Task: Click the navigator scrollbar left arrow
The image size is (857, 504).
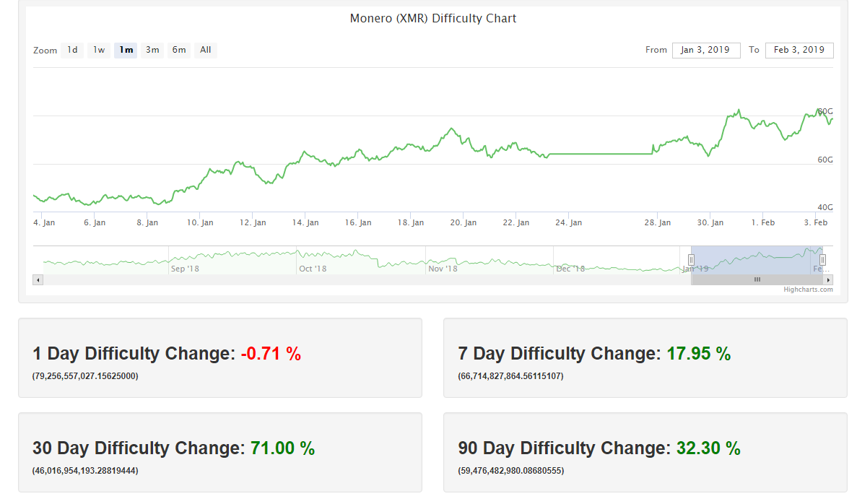Action: (38, 279)
